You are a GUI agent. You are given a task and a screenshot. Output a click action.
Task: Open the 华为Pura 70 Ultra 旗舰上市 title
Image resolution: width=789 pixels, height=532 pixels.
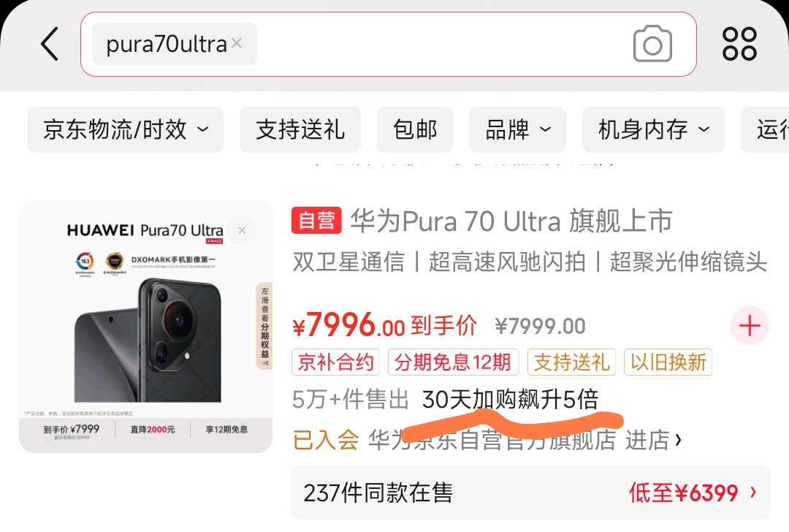511,221
